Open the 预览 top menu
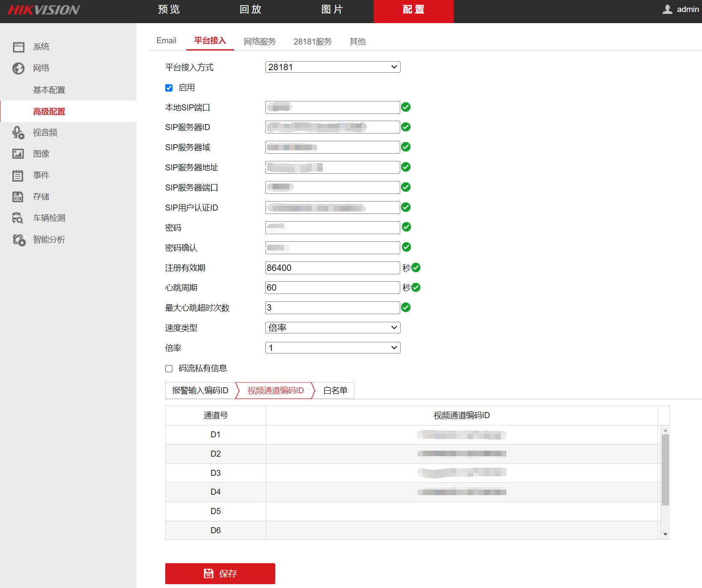The height and width of the screenshot is (588, 702). tap(168, 9)
